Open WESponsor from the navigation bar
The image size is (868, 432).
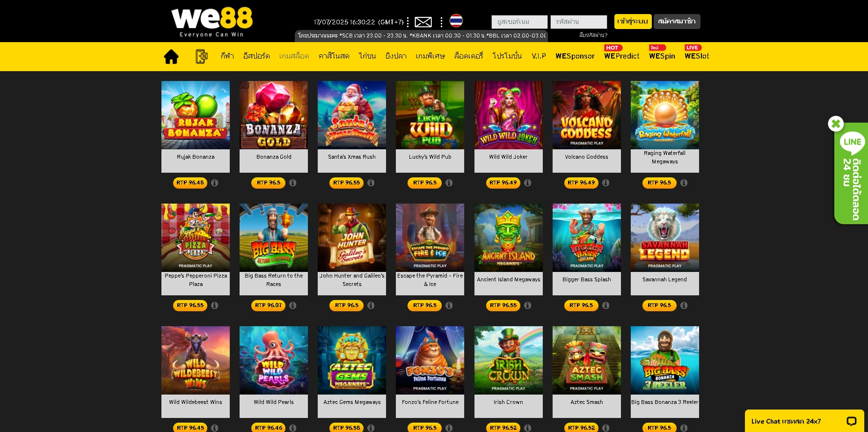pyautogui.click(x=575, y=56)
